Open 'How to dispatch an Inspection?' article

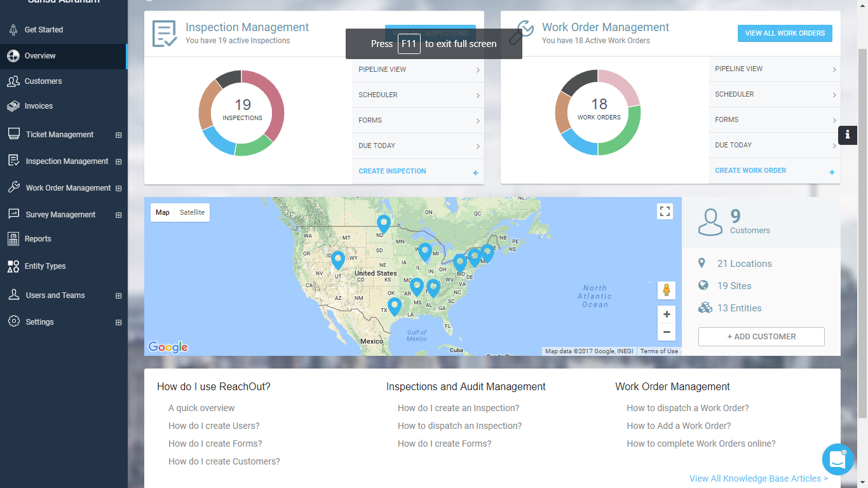(x=459, y=426)
